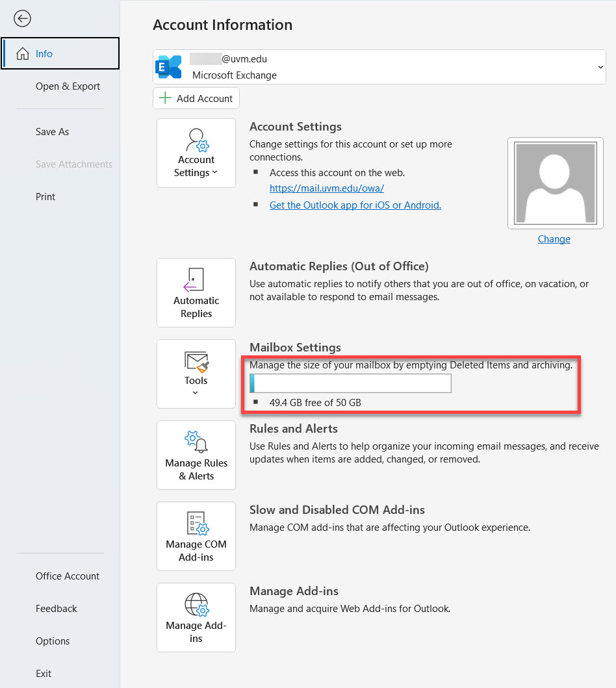616x688 pixels.
Task: Open the Get the Outlook app link
Action: (355, 205)
